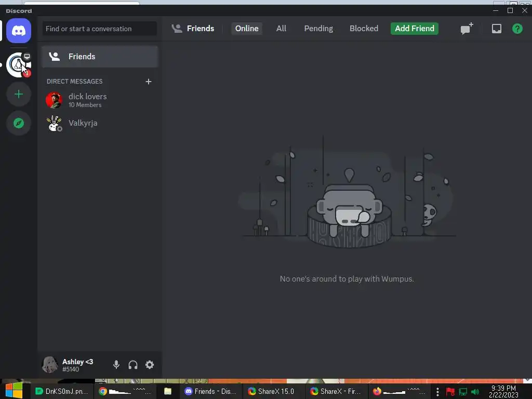This screenshot has height=399, width=532.
Task: Click the DIRECT MESSAGES header text
Action: [75, 82]
